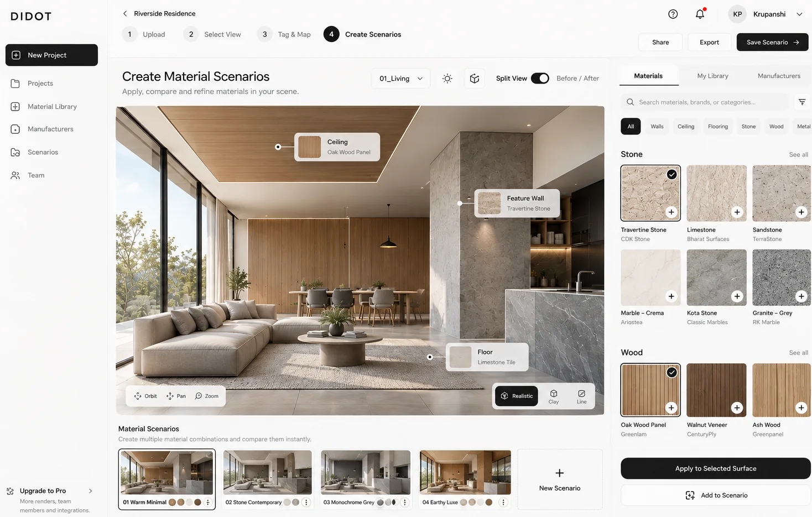Go to step 3 Tag & Map
Image resolution: width=812 pixels, height=517 pixels.
pos(284,34)
